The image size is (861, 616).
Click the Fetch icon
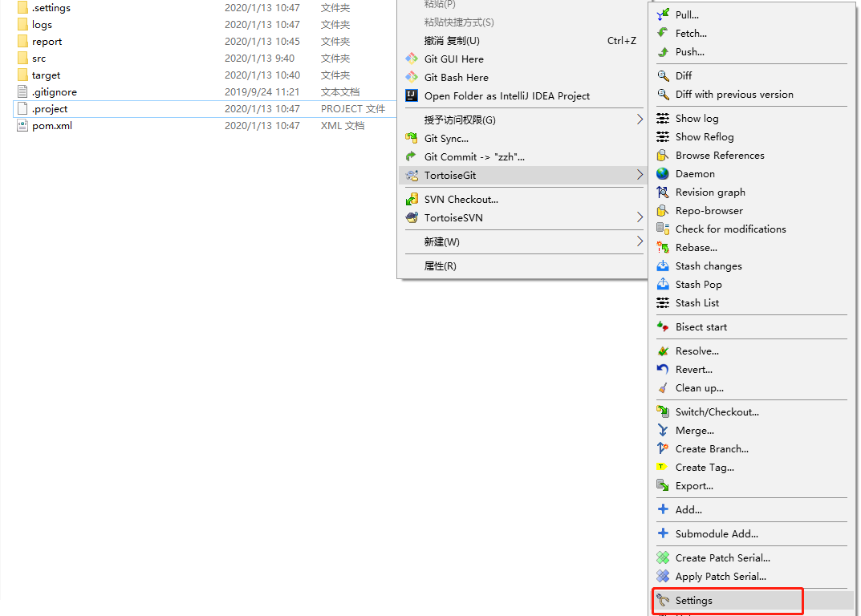[664, 33]
